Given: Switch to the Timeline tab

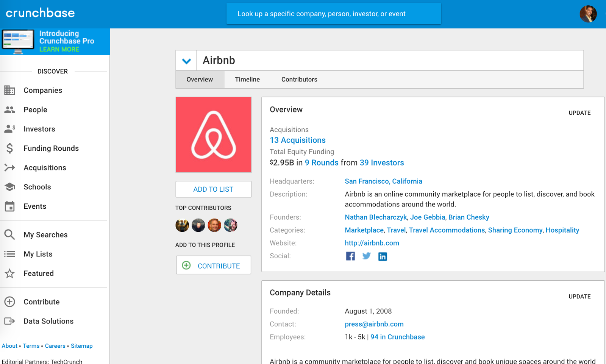Looking at the screenshot, I should 247,79.
